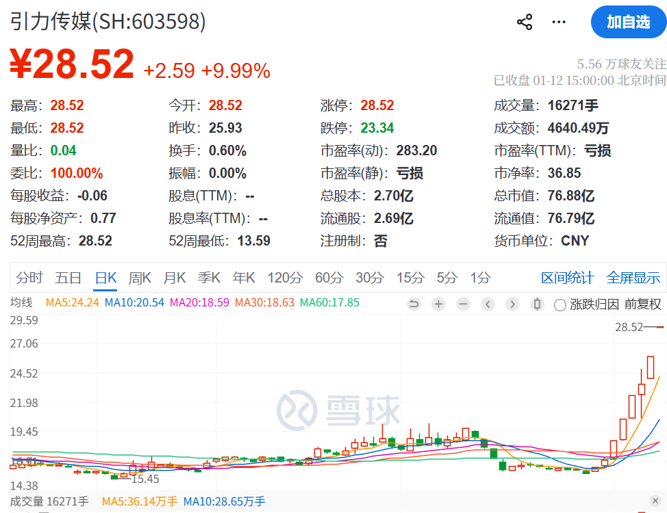Click the candlestick style icon in chart toolbar
The image size is (667, 513).
(x=537, y=304)
